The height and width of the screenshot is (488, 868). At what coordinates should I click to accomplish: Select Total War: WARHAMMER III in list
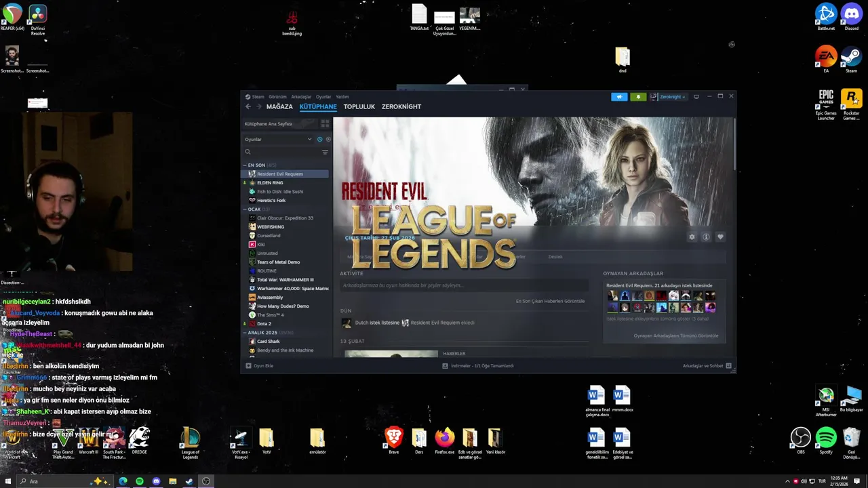286,280
